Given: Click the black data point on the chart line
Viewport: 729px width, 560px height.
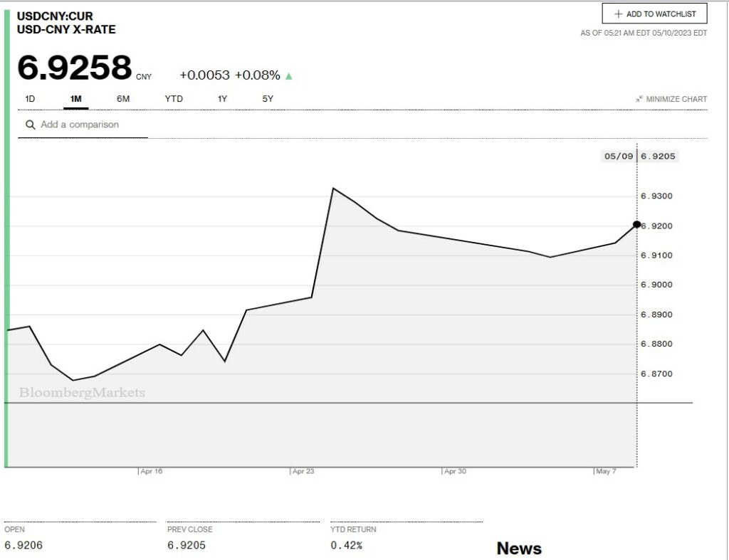Looking at the screenshot, I should coord(636,224).
